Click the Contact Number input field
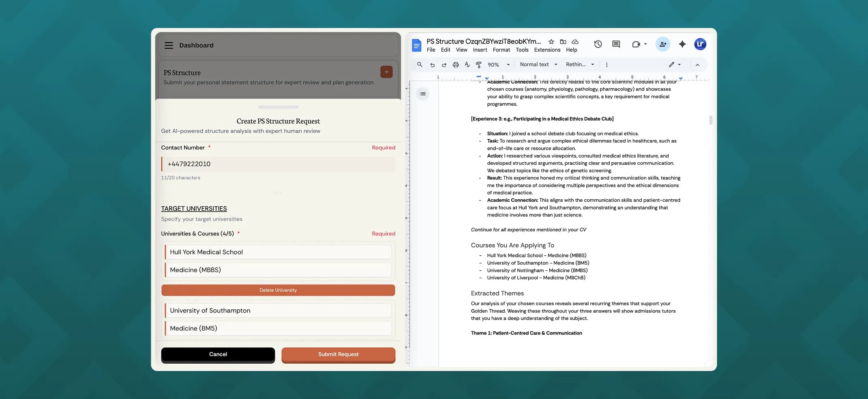The image size is (868, 399). 278,164
